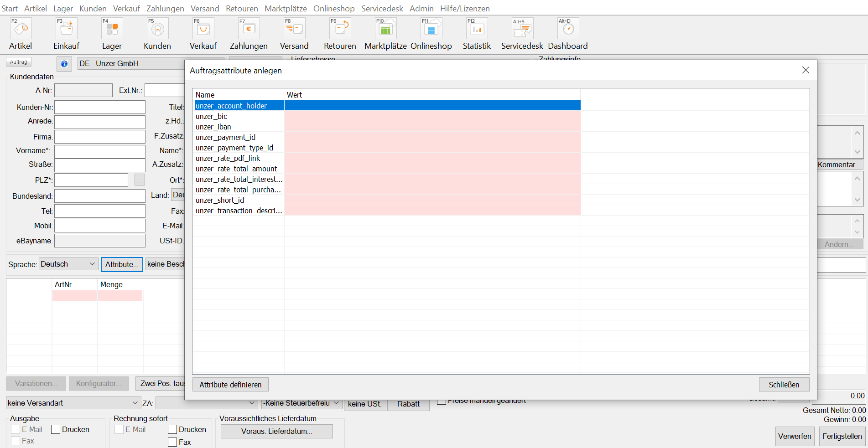Click the blue help icon beside DE - Unzer GmbH

64,64
